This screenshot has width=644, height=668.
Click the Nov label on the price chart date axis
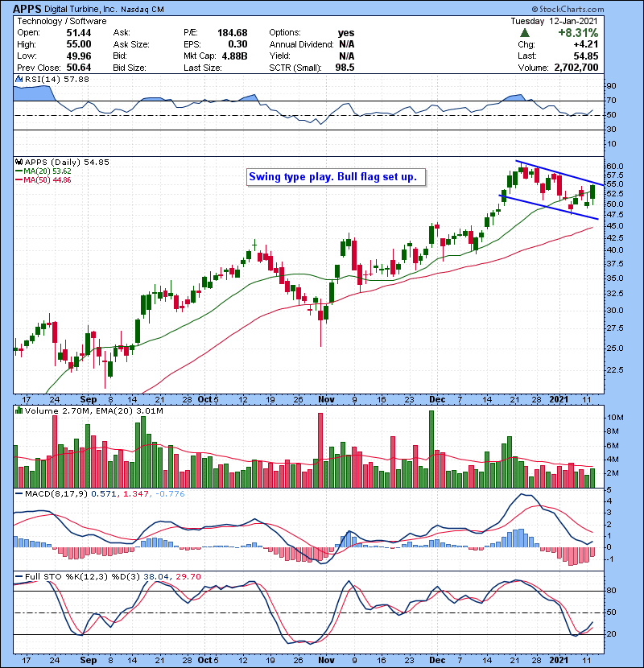pos(326,400)
